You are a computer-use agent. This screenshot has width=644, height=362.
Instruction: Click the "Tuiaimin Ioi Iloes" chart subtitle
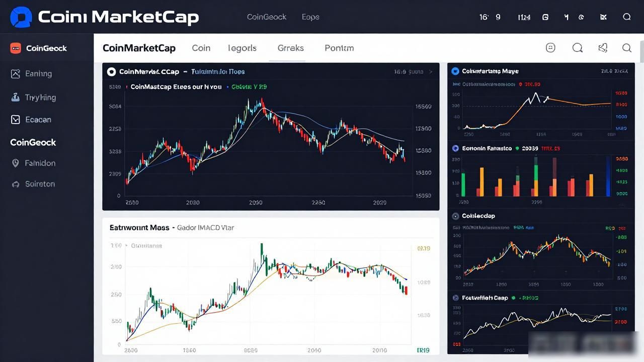pos(218,72)
